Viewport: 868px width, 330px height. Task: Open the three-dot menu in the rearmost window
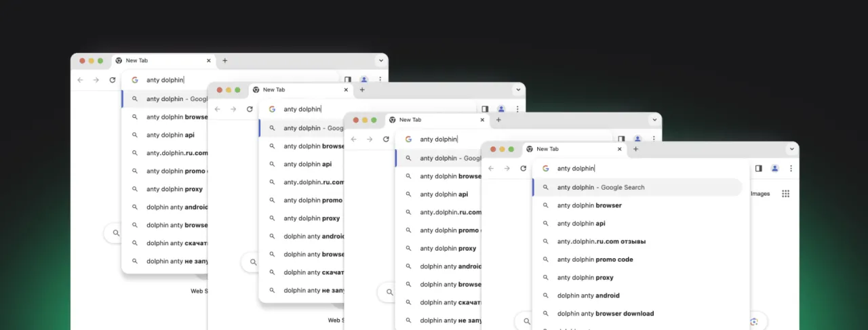[380, 80]
